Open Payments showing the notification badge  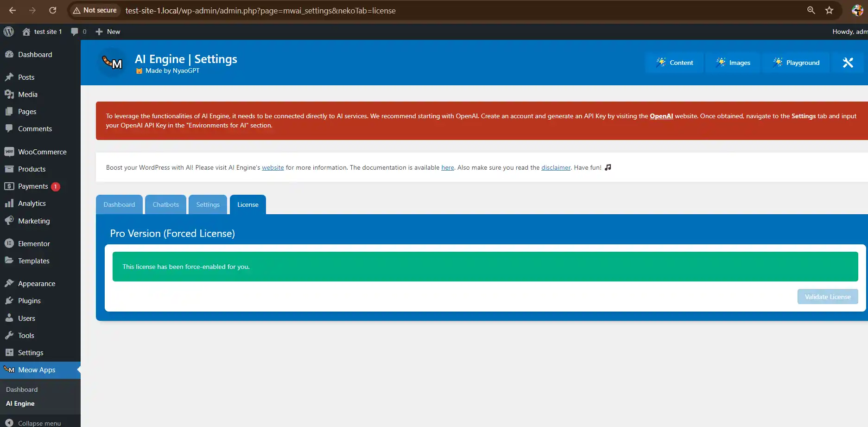32,186
